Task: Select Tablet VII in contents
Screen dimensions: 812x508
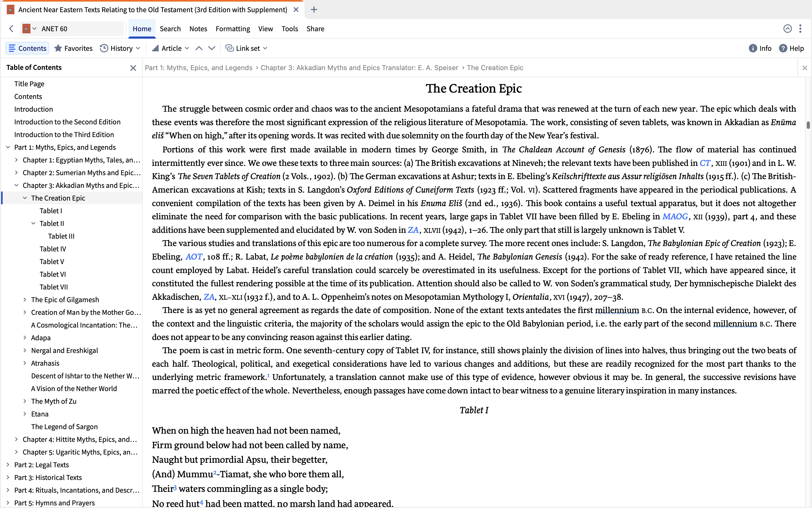Action: (54, 287)
